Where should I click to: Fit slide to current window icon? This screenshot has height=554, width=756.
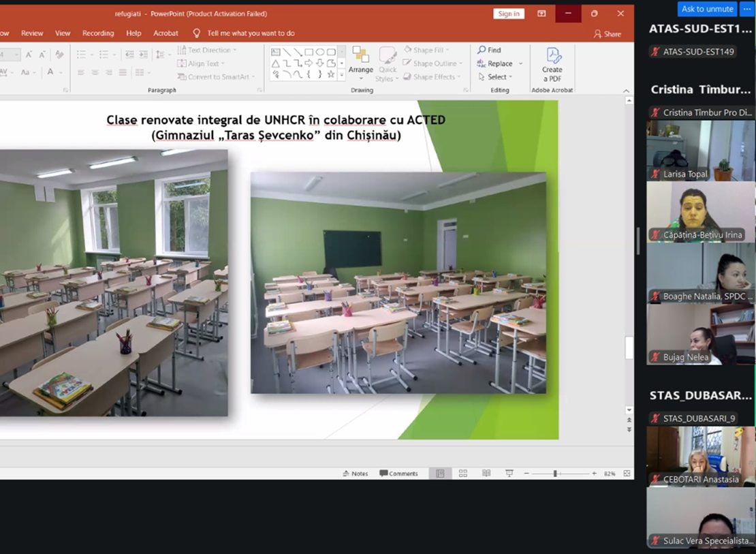[x=627, y=474]
